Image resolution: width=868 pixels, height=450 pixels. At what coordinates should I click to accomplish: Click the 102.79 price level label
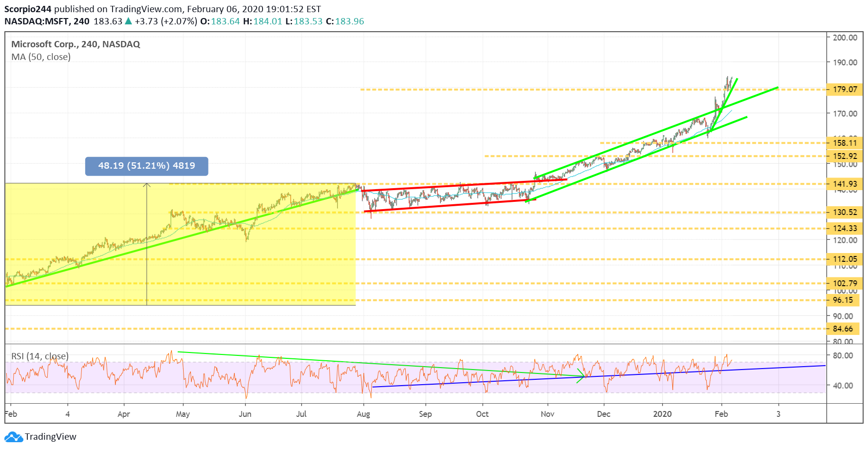(845, 283)
